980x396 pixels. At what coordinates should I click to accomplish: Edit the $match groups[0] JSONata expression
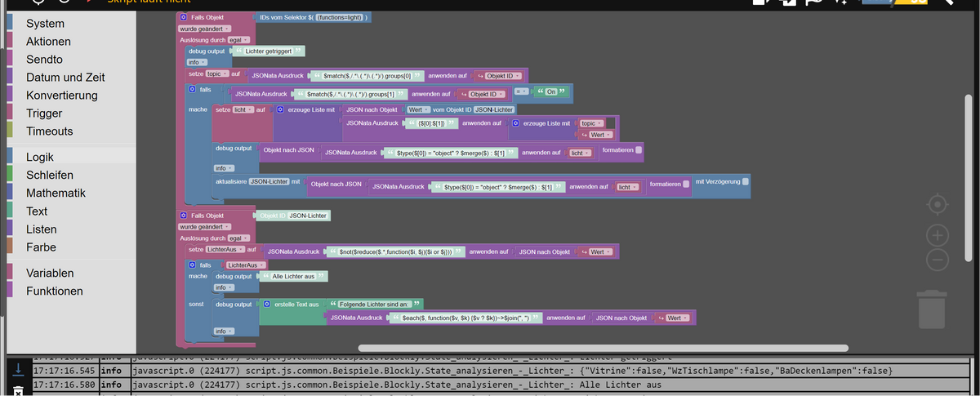click(x=369, y=76)
